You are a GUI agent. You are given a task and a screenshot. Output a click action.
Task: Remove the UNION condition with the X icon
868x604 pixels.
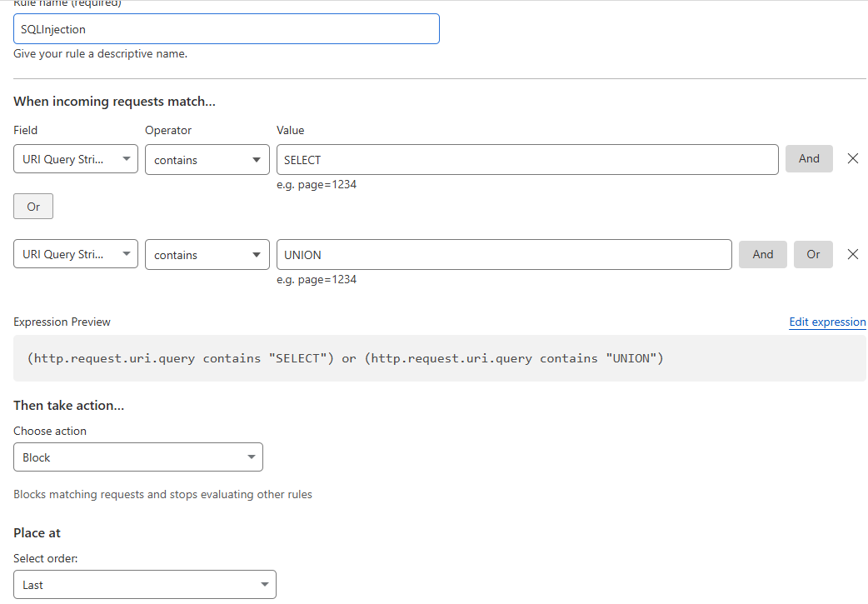click(852, 254)
